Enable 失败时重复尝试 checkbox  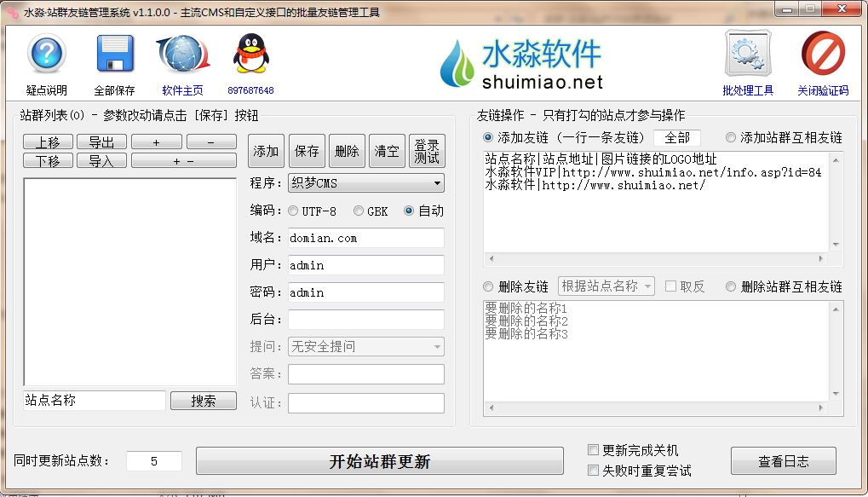(x=593, y=471)
